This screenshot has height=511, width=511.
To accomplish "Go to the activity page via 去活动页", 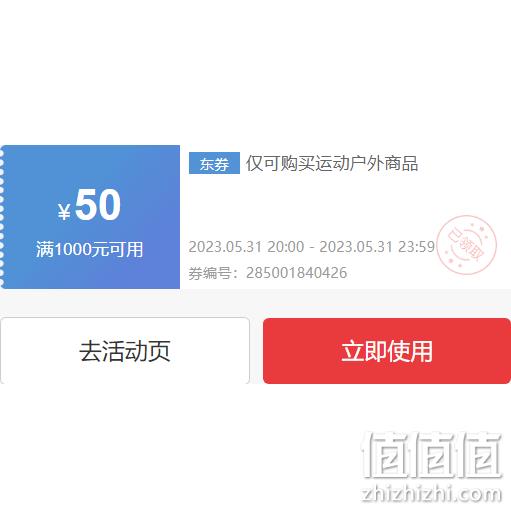I will (x=125, y=351).
